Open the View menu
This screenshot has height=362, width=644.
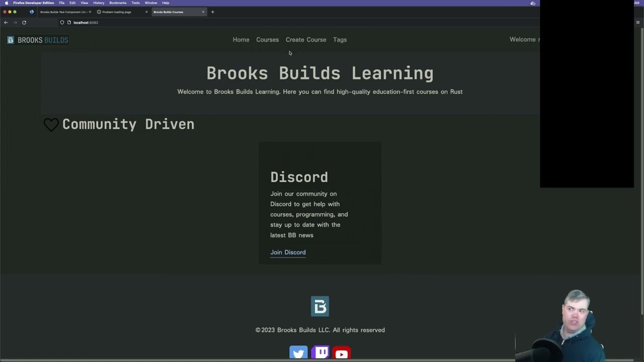[x=85, y=3]
